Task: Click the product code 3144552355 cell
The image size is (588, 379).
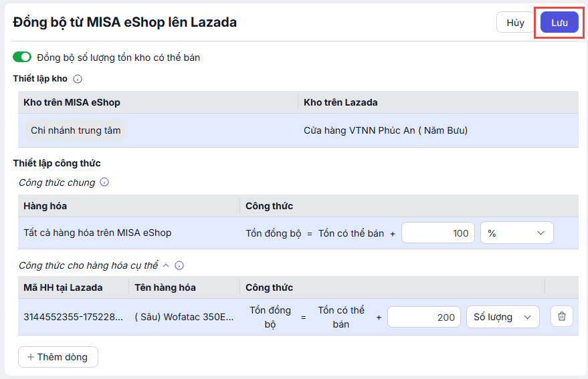Action: click(x=73, y=318)
